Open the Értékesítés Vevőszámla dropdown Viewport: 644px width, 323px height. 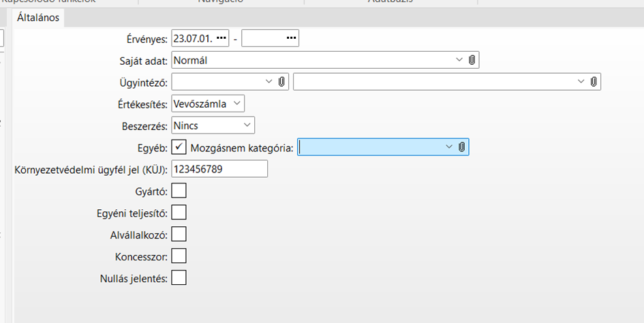(236, 104)
